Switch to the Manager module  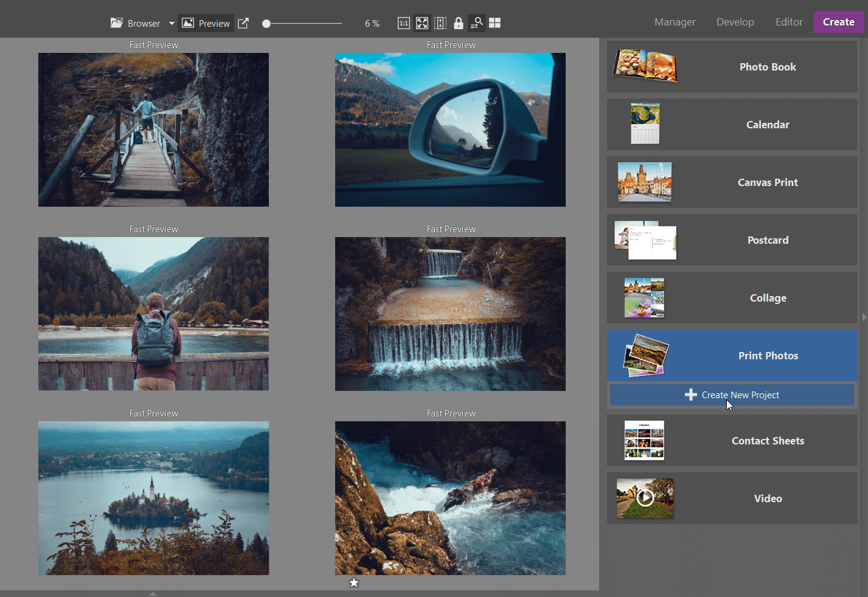(675, 22)
